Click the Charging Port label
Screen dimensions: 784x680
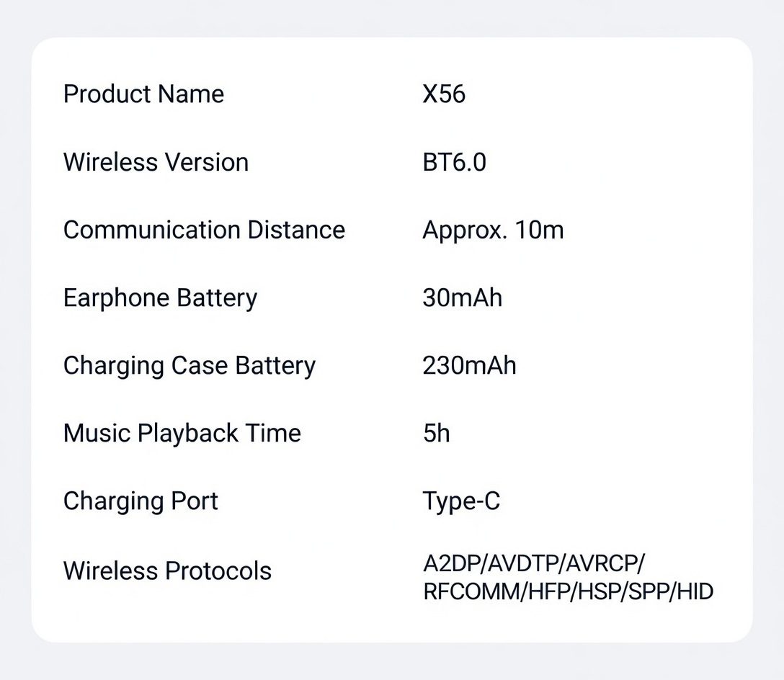141,501
